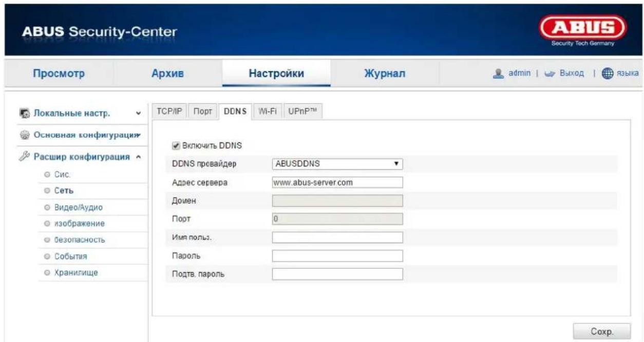Switch to the TCP/IP tab
644x342 pixels.
[170, 112]
